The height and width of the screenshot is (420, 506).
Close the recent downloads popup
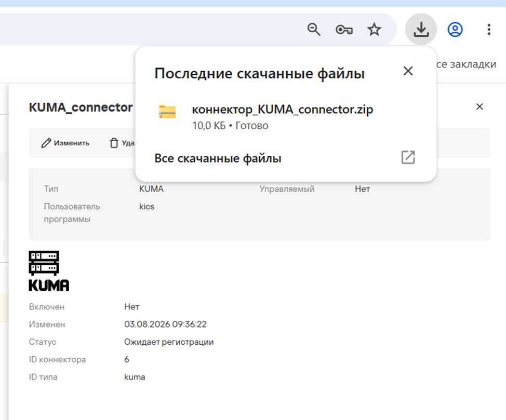(x=408, y=71)
